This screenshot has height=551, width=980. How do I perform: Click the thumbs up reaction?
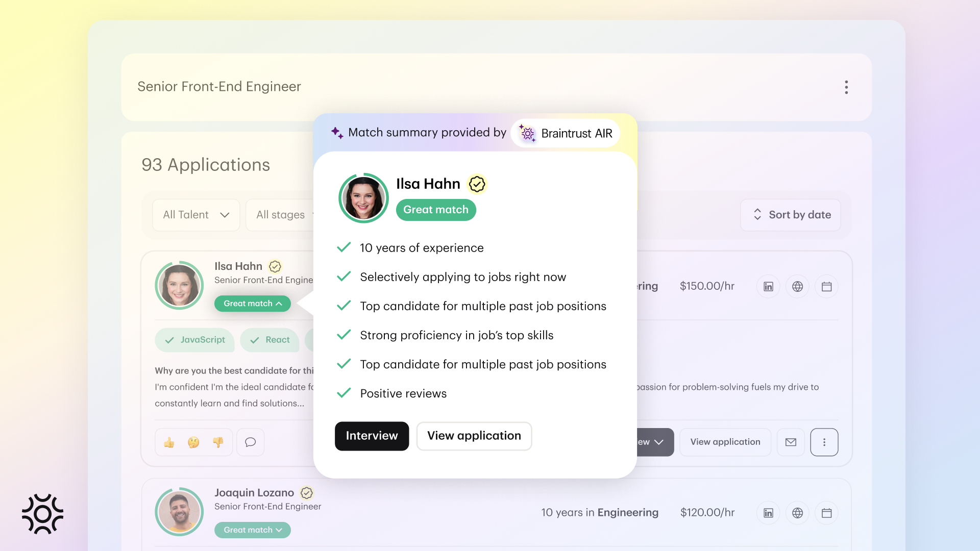[169, 442]
